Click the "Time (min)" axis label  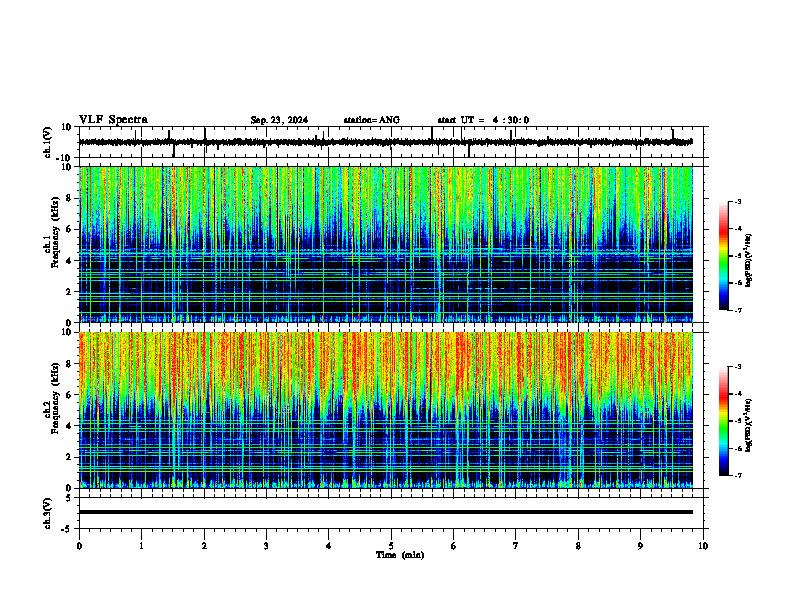(x=400, y=555)
